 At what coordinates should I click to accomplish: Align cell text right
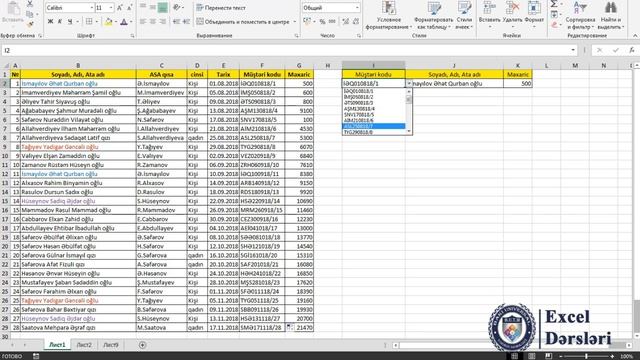(162, 22)
